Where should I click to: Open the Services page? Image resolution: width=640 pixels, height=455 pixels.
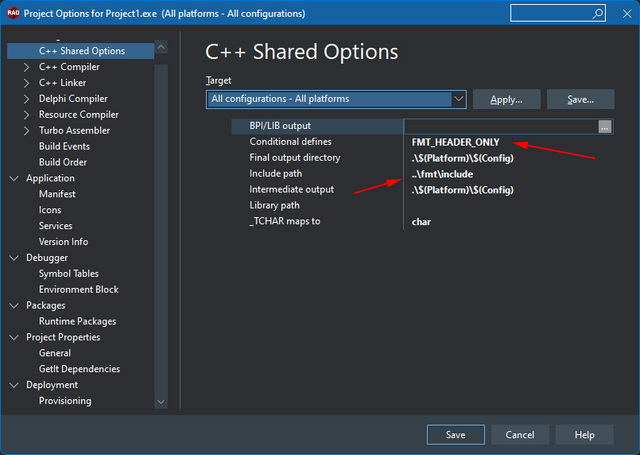56,226
